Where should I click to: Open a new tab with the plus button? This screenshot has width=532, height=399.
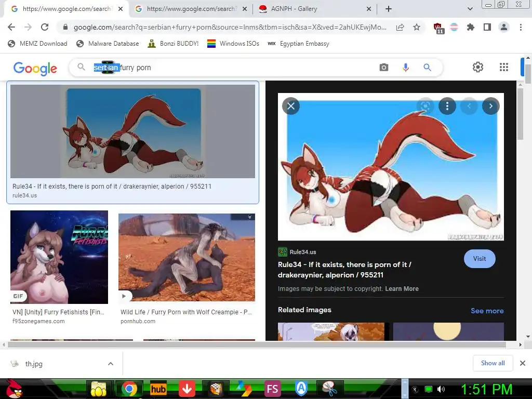[x=389, y=9]
